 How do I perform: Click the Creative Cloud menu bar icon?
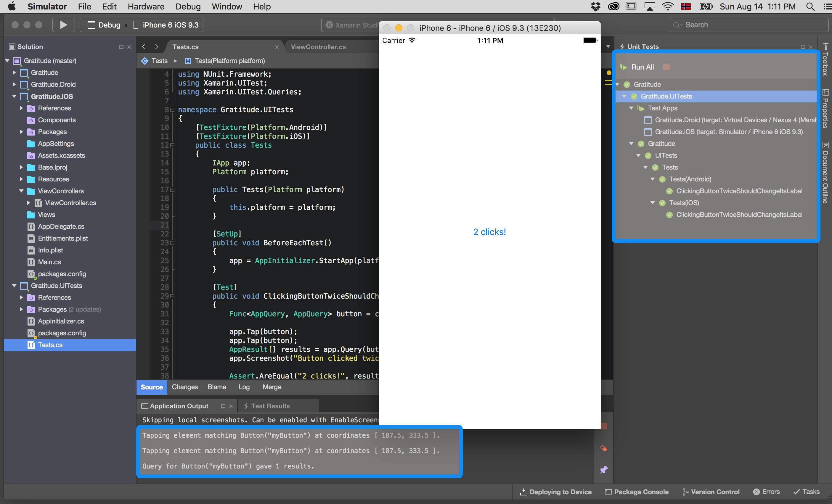pyautogui.click(x=613, y=7)
